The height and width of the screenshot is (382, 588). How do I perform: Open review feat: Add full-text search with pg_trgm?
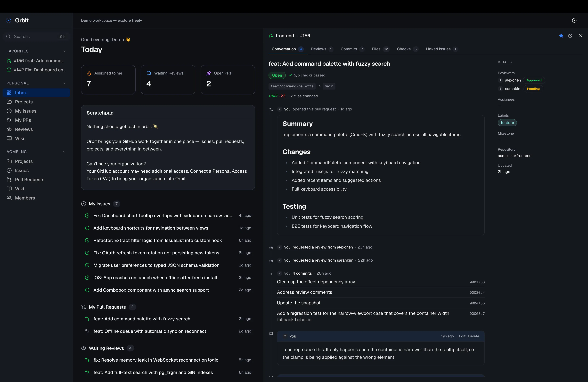pos(168,372)
